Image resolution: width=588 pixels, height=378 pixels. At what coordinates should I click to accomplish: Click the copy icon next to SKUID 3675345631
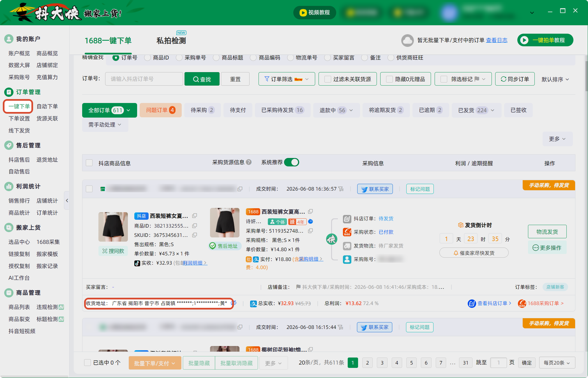click(194, 235)
